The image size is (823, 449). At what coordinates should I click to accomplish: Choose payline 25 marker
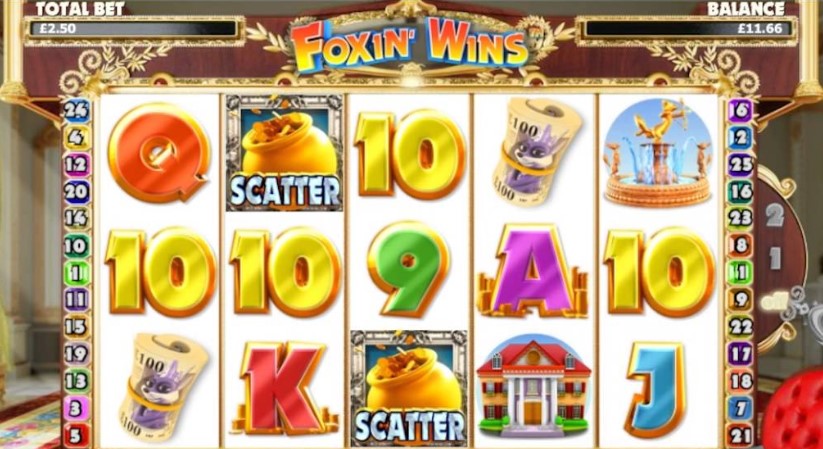[x=741, y=165]
